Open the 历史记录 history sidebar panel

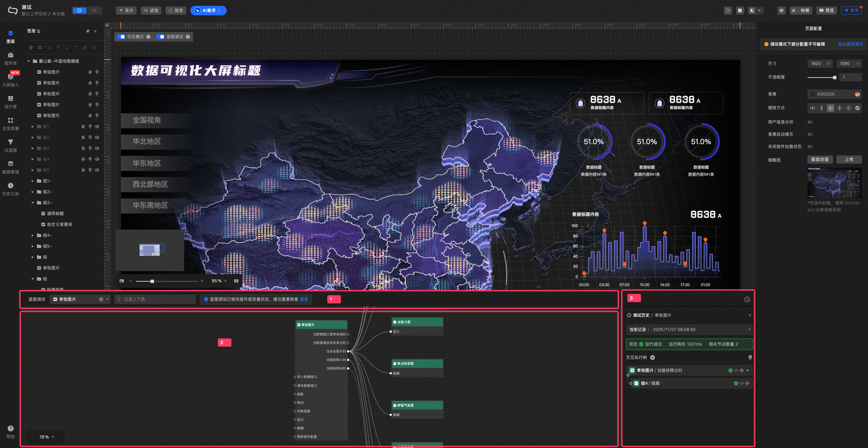click(x=11, y=189)
